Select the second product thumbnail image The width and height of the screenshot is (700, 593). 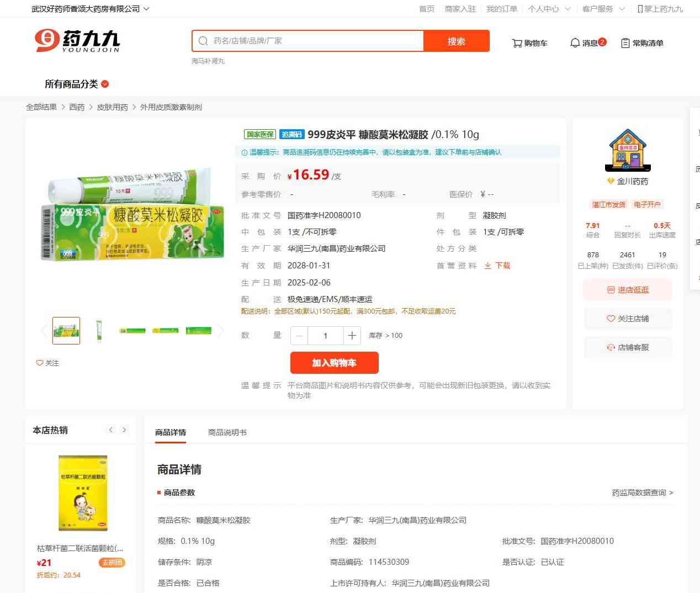99,331
